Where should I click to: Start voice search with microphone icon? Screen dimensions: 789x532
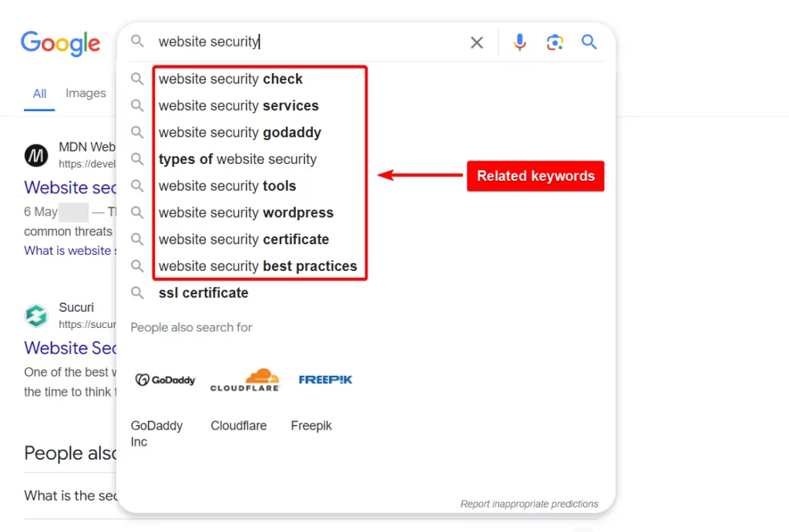click(519, 42)
